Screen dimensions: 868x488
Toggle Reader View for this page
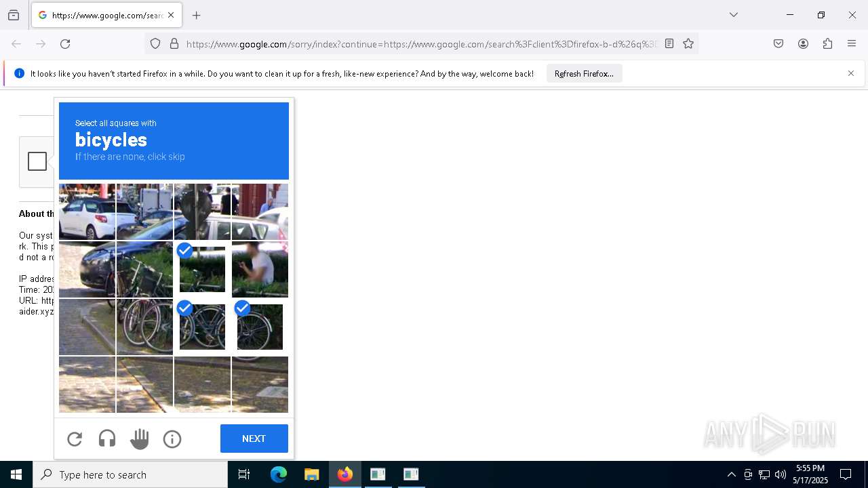(x=669, y=43)
